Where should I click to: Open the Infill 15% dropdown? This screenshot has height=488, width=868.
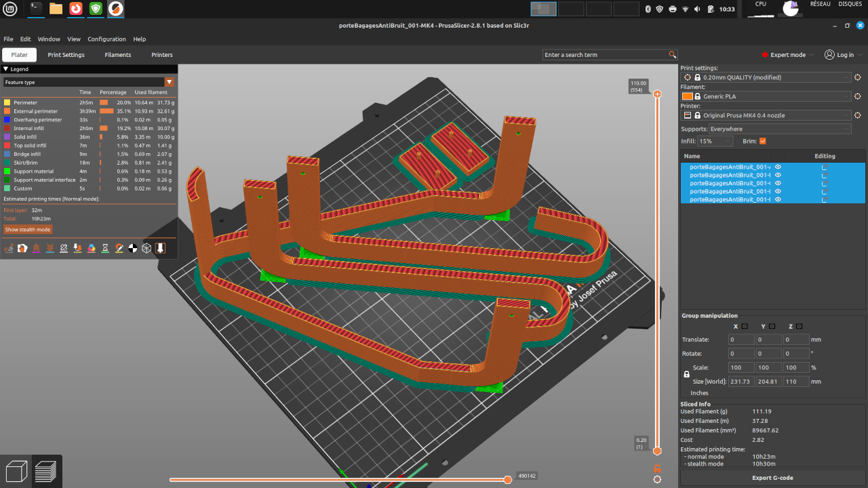click(715, 141)
